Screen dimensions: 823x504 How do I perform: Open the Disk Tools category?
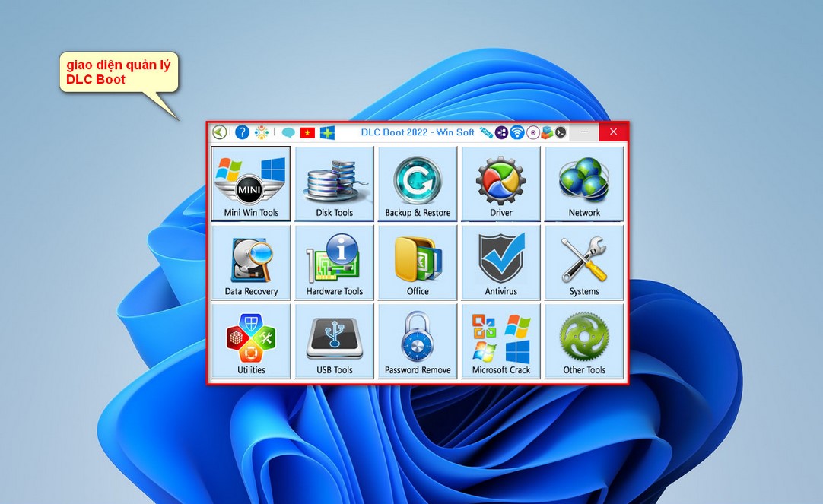[335, 183]
